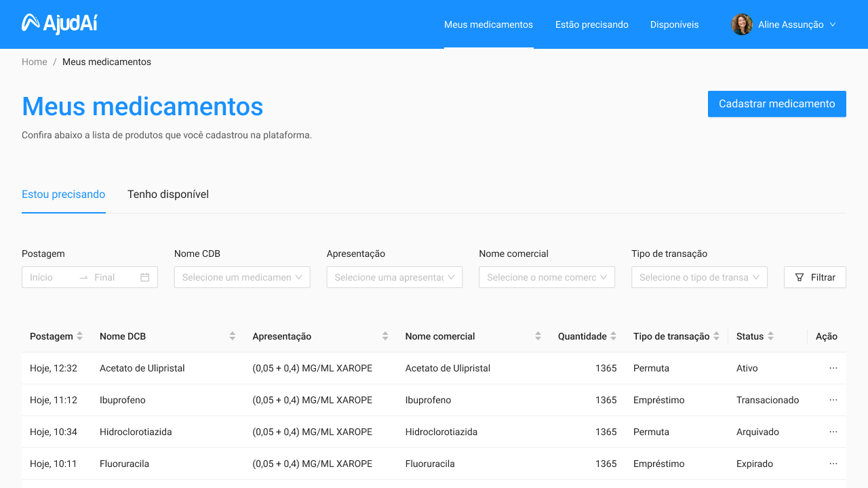Click Expirado status in Fluoruracila row
868x488 pixels.
[x=755, y=464]
